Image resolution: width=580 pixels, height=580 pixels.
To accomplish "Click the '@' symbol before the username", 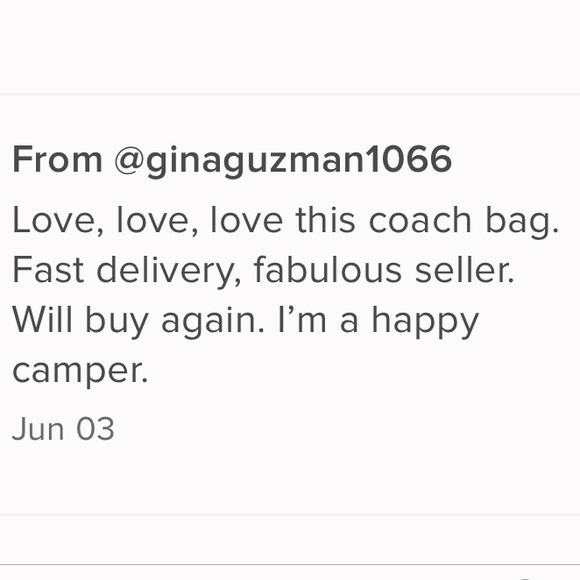I will [x=129, y=160].
